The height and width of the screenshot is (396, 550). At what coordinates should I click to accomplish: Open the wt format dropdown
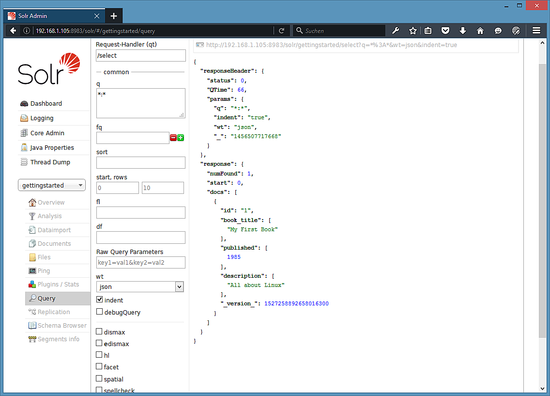point(140,287)
